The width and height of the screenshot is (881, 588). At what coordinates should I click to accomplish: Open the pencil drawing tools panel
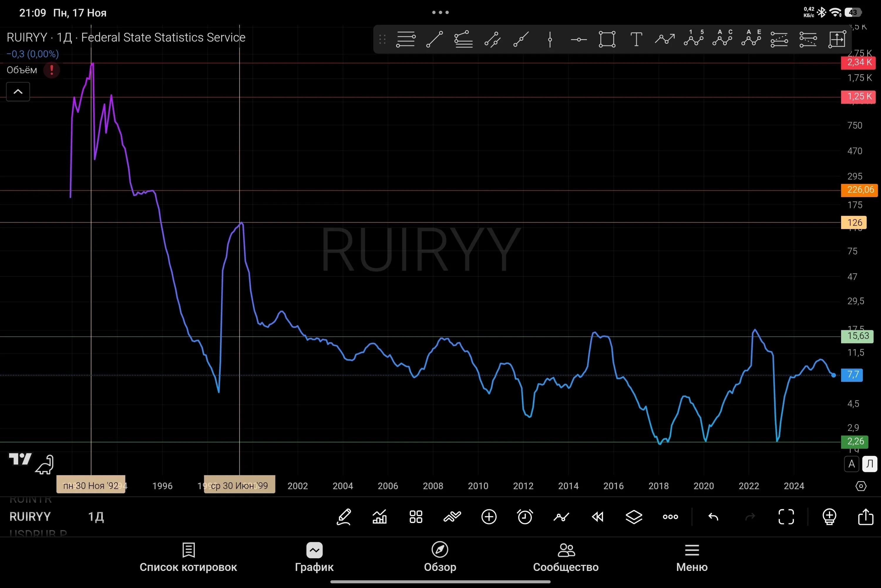click(344, 517)
